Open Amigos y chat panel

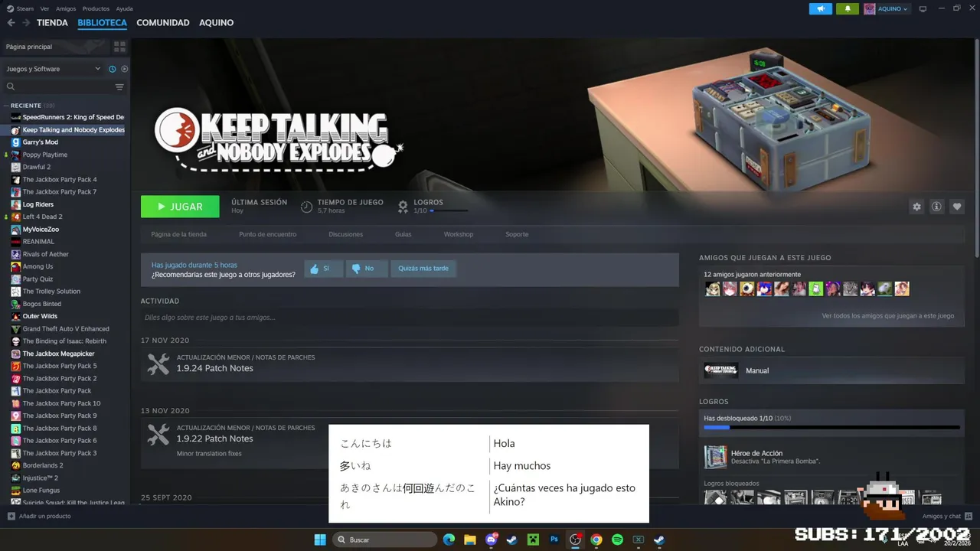pyautogui.click(x=947, y=516)
